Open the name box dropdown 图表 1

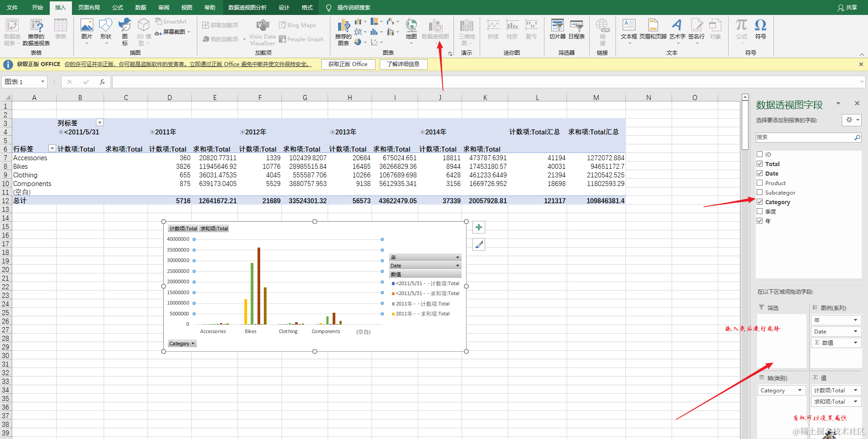coord(43,82)
